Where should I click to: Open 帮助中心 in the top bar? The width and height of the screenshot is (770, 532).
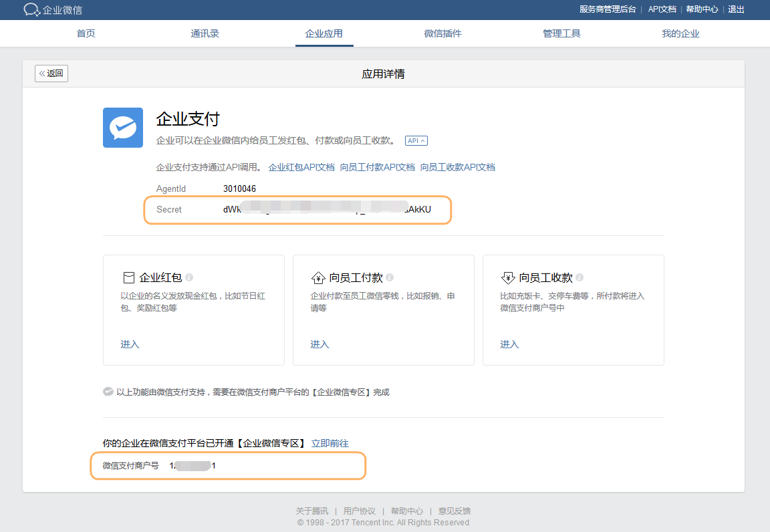click(702, 9)
